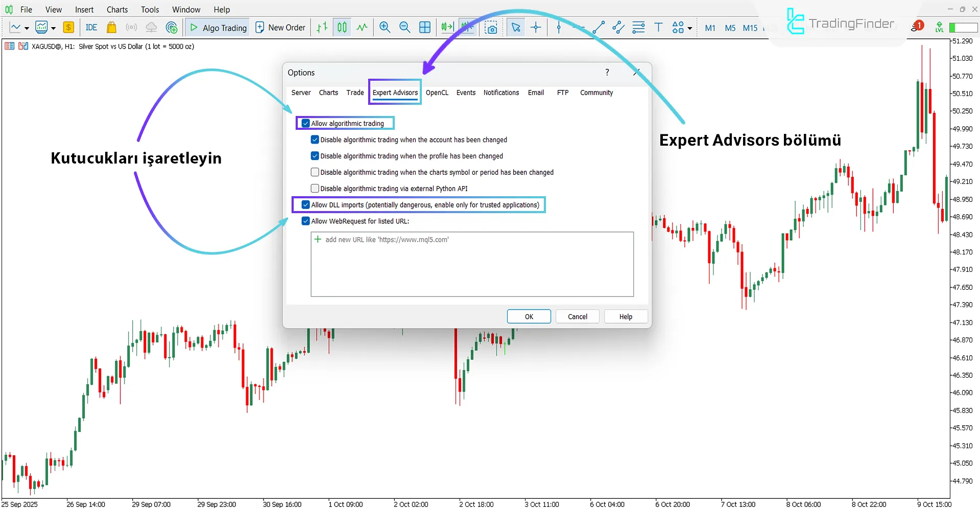Enable disabling algo trading when symbol or period changes
The image size is (980, 509).
315,172
